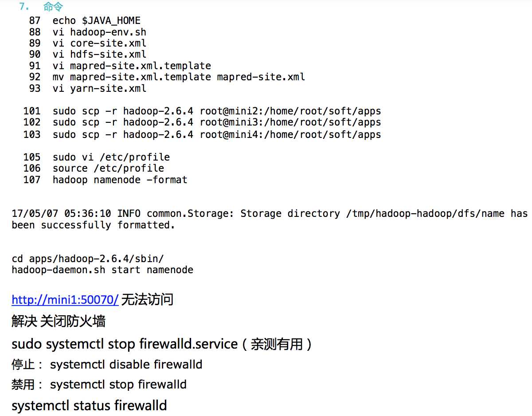Viewport: 532px width, 416px height.
Task: Click the line 'vi hadoop-env.sh'
Action: coord(99,32)
